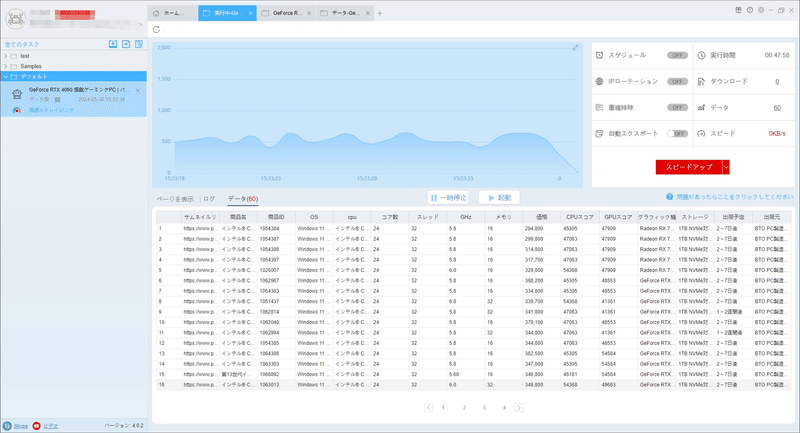
Task: Open the Skype icon in the bottom bar
Action: [x=7, y=426]
